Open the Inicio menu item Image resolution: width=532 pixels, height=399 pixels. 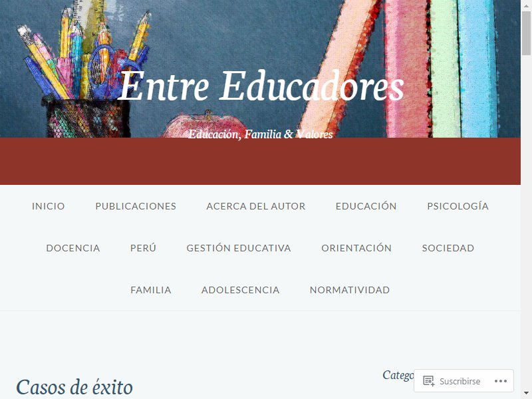[x=48, y=206]
